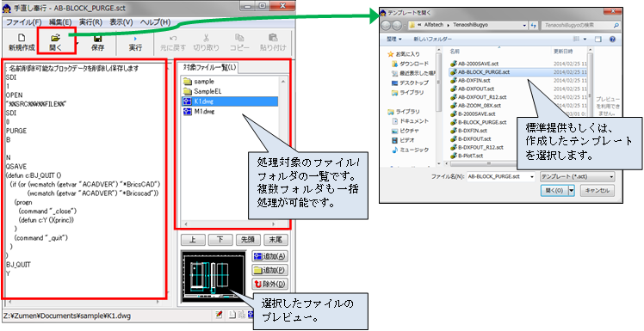This screenshot has height=331, width=644.
Task: Open the テンプレート (*.sct) file type dropdown
Action: coord(578,176)
